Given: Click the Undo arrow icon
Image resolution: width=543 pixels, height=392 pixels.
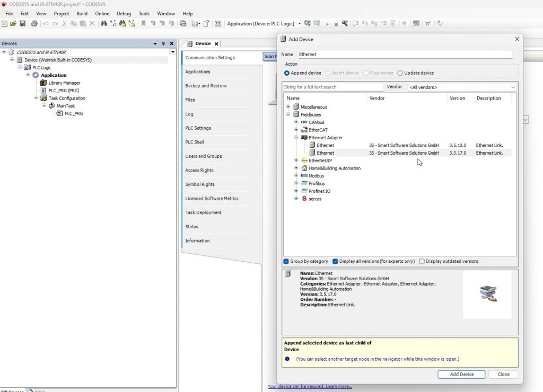Looking at the screenshot, I should point(46,23).
